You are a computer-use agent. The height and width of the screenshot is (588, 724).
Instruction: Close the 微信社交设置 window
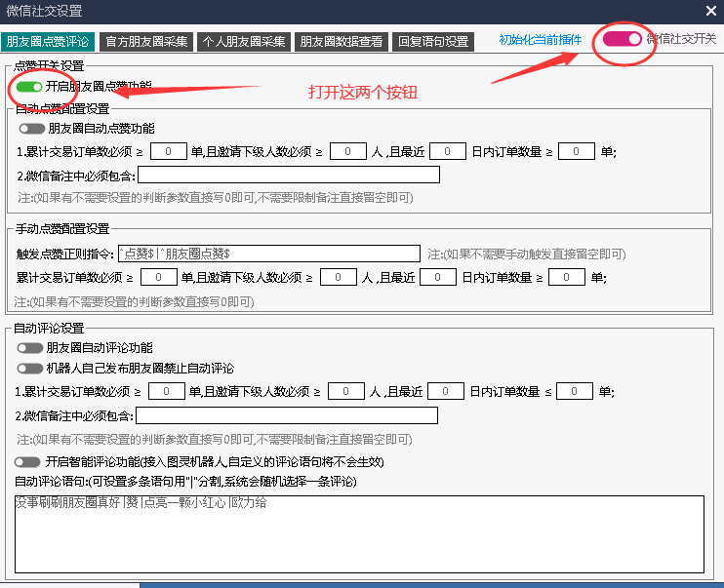click(709, 11)
